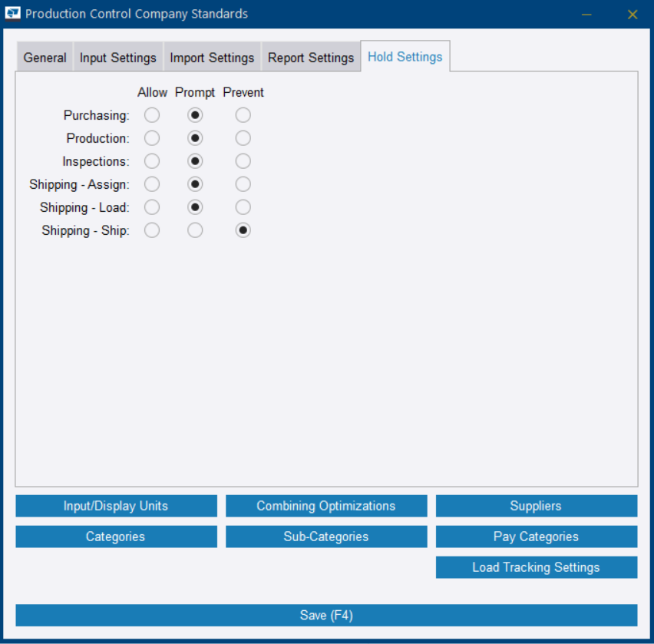Open Sub-Categories
The height and width of the screenshot is (644, 654).
[326, 537]
